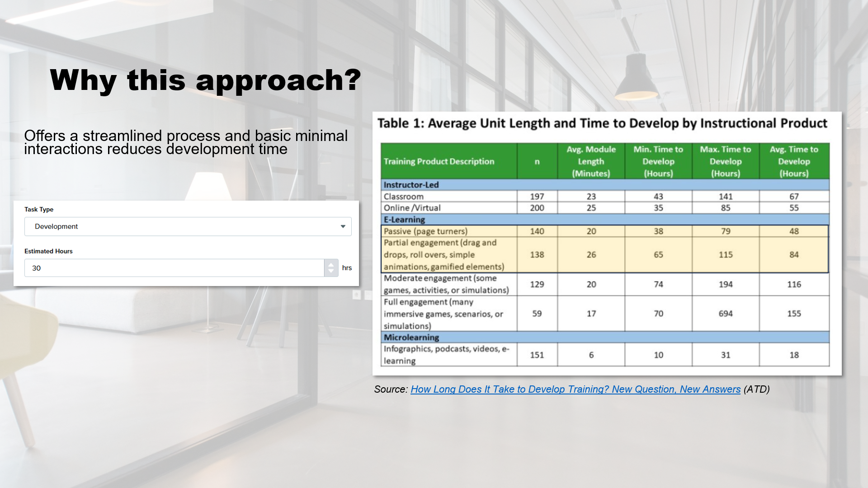Click the Avg. Module Length column header
This screenshot has height=488, width=868.
[591, 161]
